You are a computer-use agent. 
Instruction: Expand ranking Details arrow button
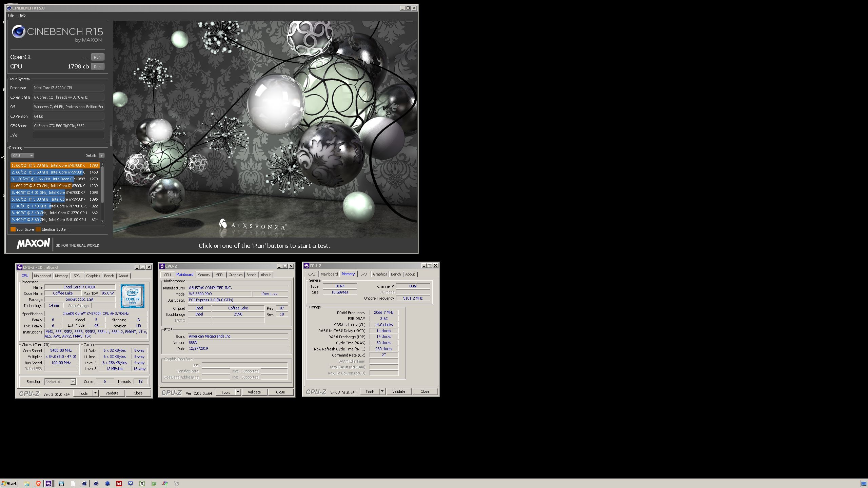[x=101, y=156]
